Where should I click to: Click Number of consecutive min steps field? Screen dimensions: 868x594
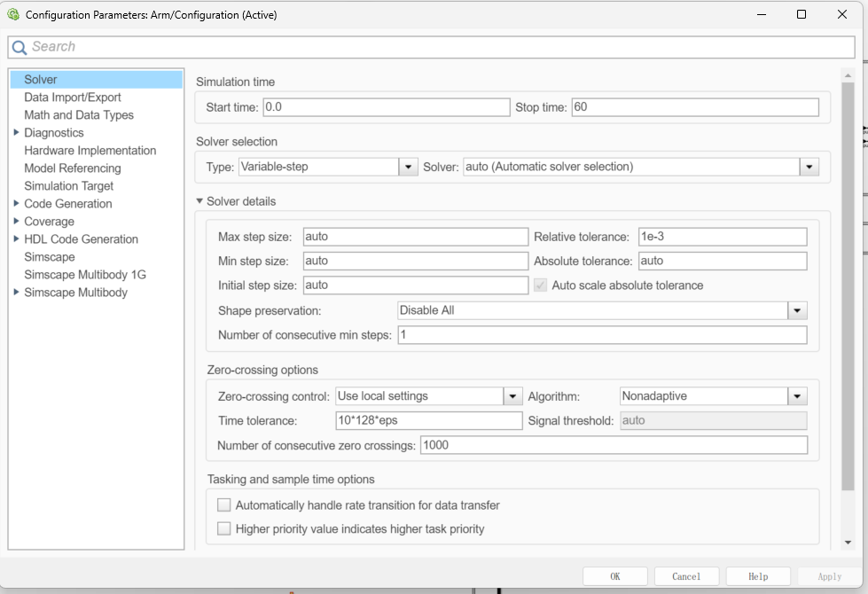[x=602, y=335]
